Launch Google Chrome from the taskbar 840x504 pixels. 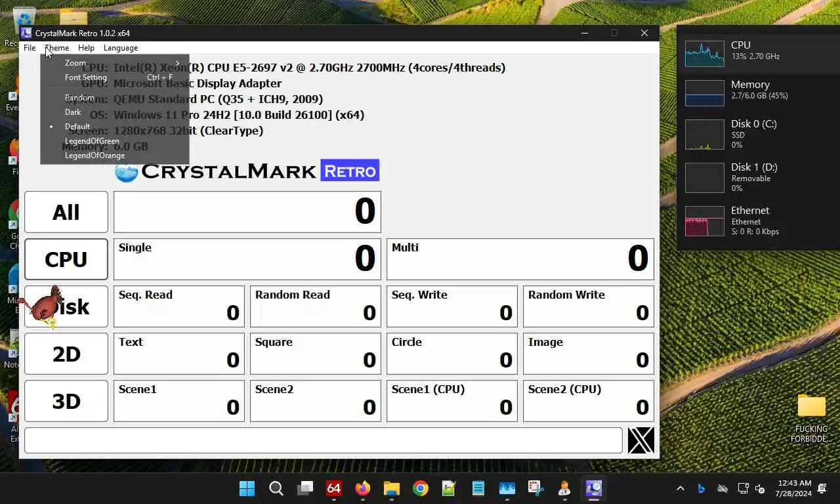pyautogui.click(x=421, y=488)
